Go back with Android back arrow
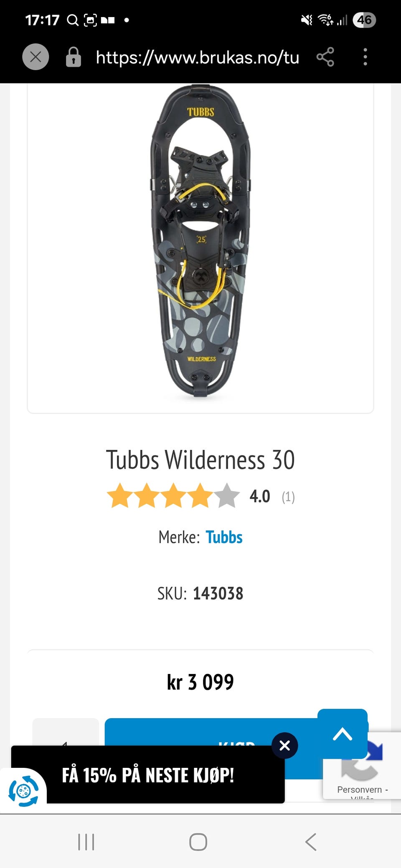 pos(311,842)
